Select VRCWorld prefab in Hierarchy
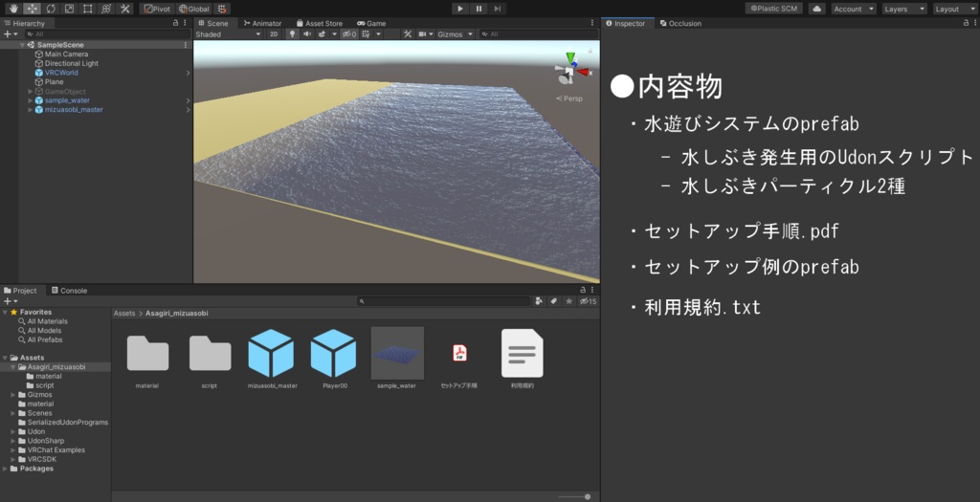The width and height of the screenshot is (980, 502). pos(61,73)
